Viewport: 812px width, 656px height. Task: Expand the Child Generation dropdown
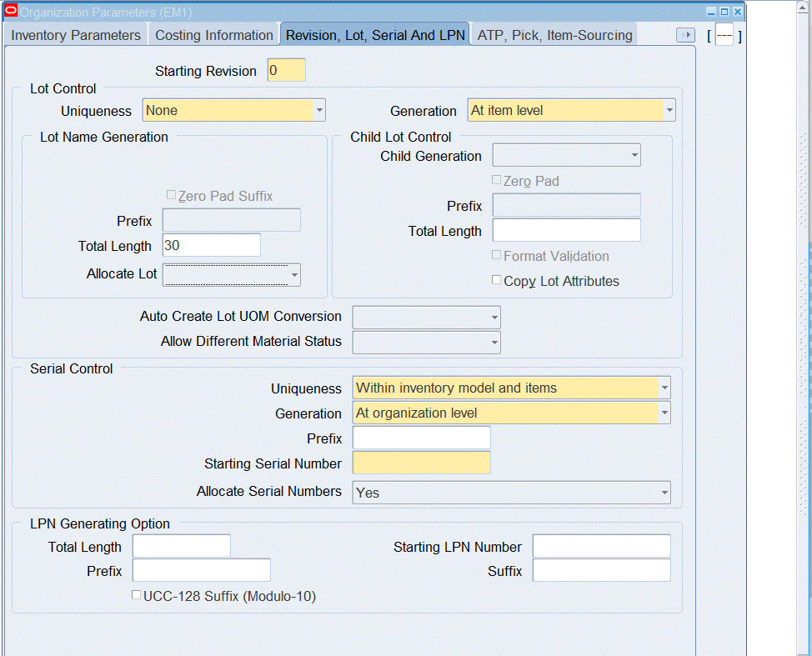pos(634,154)
